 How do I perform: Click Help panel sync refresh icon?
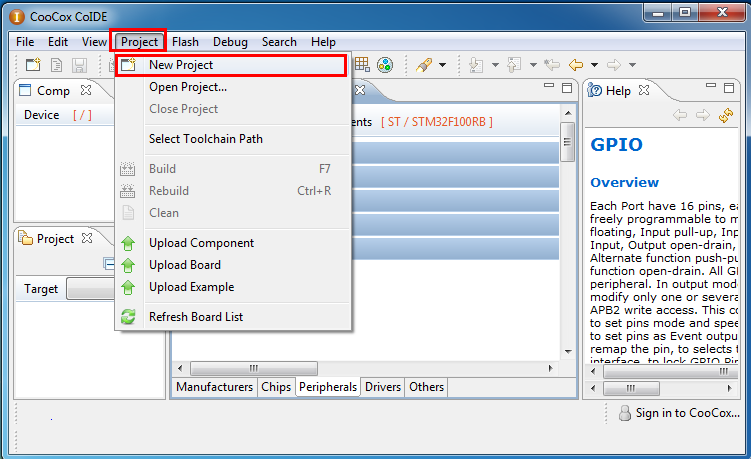click(x=726, y=115)
